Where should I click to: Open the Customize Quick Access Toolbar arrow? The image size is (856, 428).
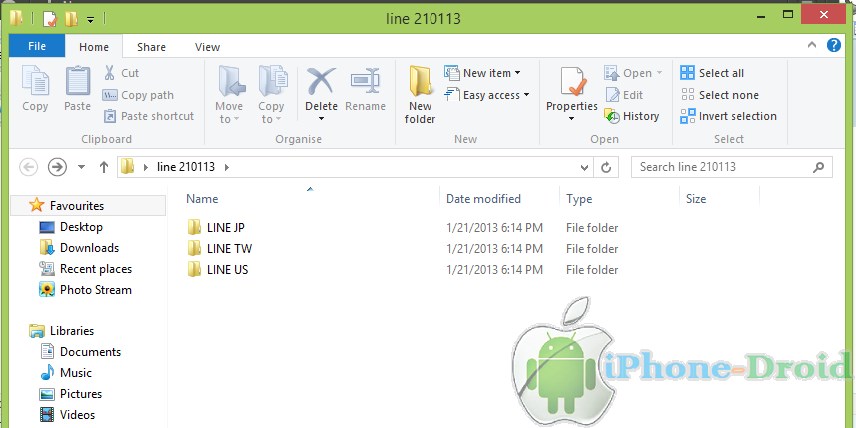pyautogui.click(x=91, y=20)
